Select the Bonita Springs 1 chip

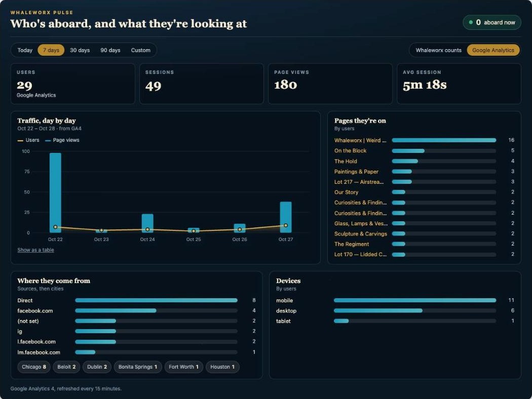coord(138,367)
